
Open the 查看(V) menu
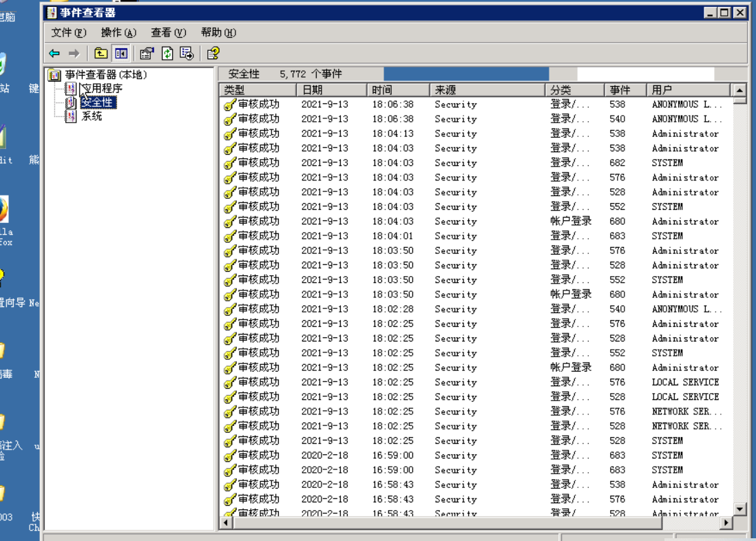point(168,32)
